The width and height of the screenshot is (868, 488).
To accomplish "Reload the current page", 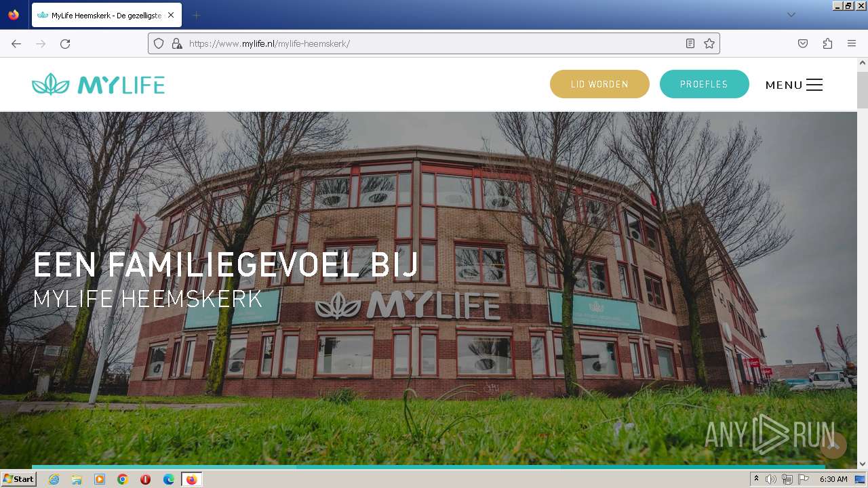I will click(65, 43).
